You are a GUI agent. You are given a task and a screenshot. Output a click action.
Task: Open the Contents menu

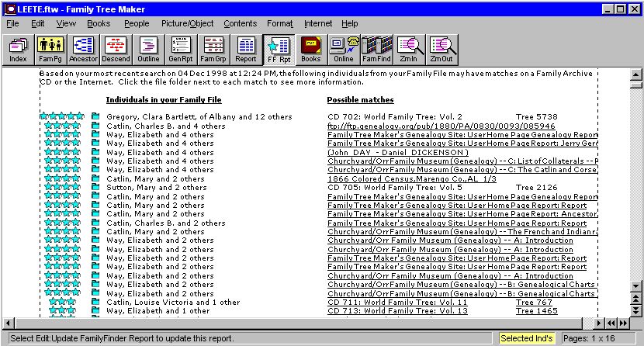(x=241, y=23)
